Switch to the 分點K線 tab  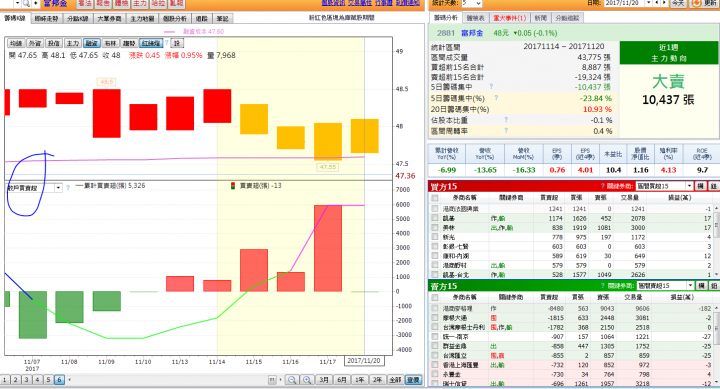pos(78,18)
